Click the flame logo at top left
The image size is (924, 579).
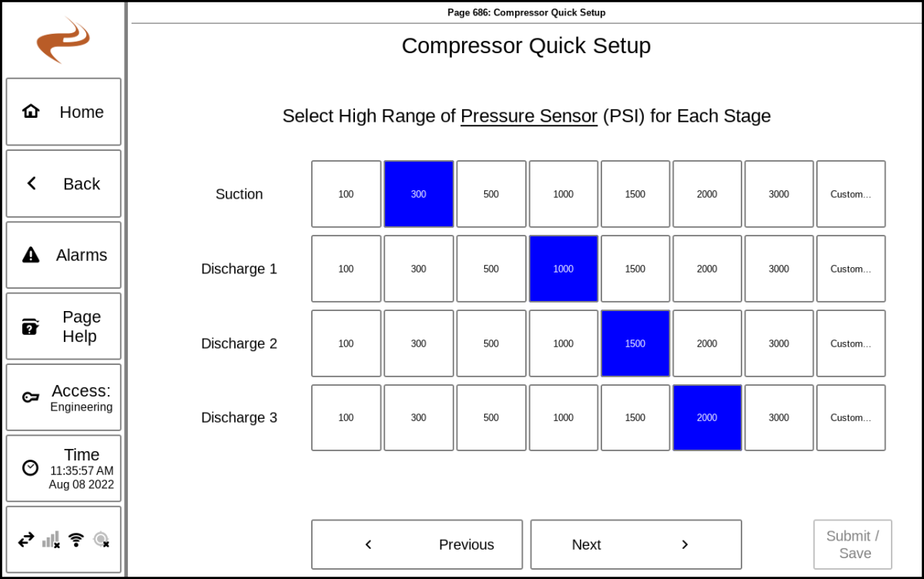(63, 38)
